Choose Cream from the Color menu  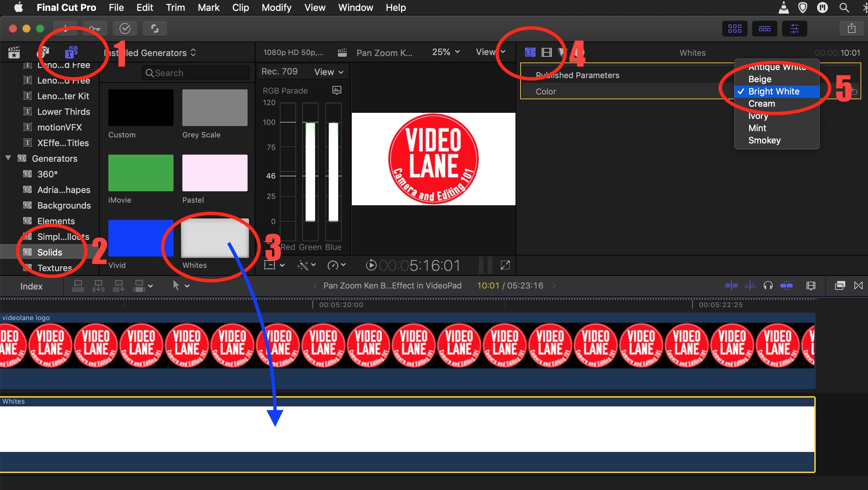[777, 104]
